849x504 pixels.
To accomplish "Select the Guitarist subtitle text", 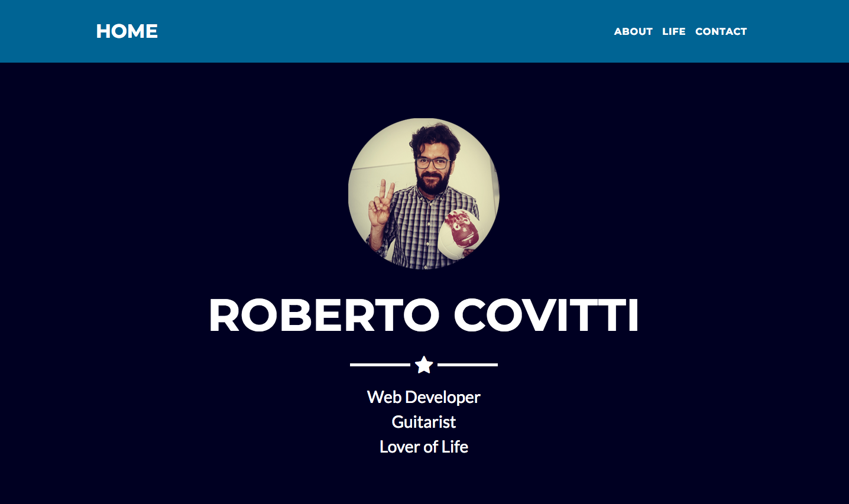I will [x=423, y=422].
